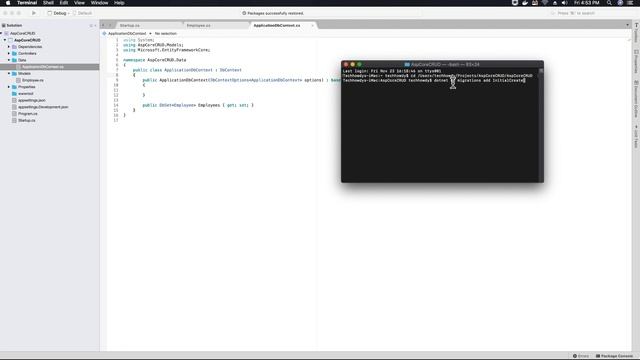
Task: Open Notification Center icon in menu bar
Action: pyautogui.click(x=630, y=3)
